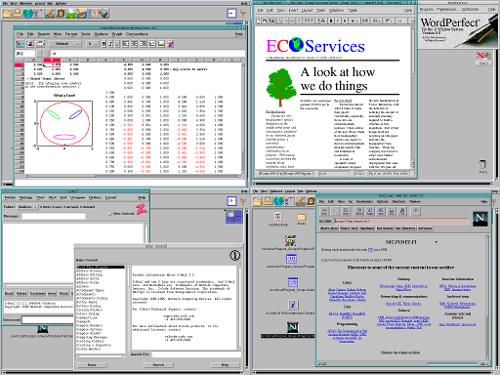Click the blue desktop pager thumbnail near Z-Mail
The width and height of the screenshot is (500, 375).
(234, 217)
